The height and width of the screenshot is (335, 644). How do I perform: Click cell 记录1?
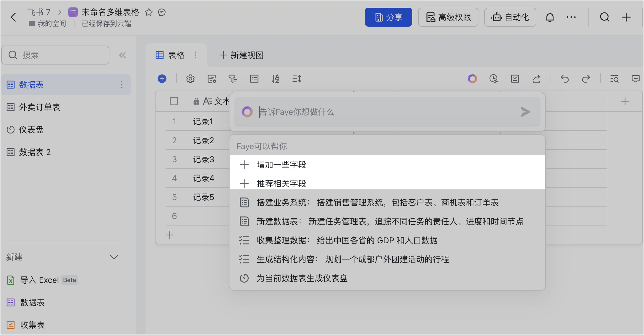click(x=203, y=121)
